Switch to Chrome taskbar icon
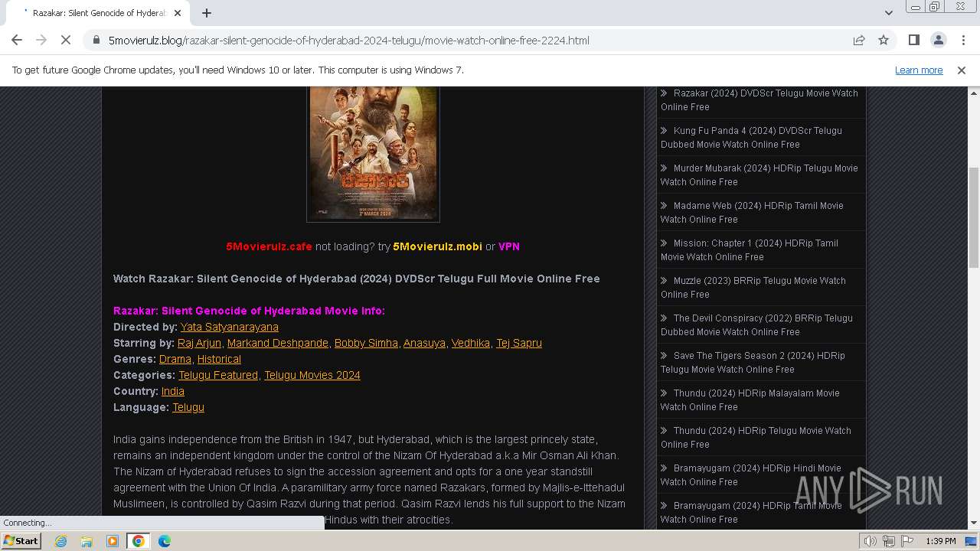Screen dimensions: 980x551 coord(139,541)
